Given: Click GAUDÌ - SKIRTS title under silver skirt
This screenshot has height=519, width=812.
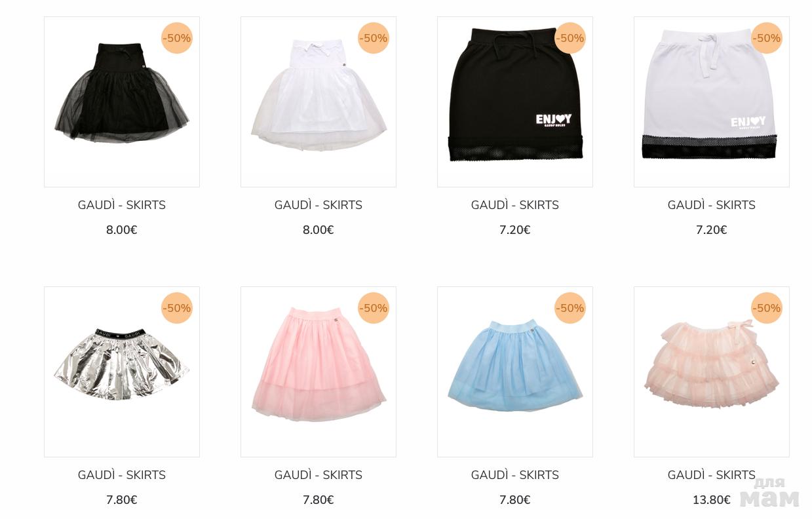Looking at the screenshot, I should pos(122,475).
